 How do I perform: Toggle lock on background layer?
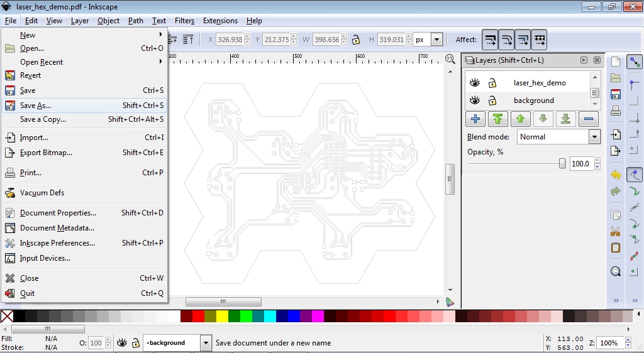click(x=492, y=100)
